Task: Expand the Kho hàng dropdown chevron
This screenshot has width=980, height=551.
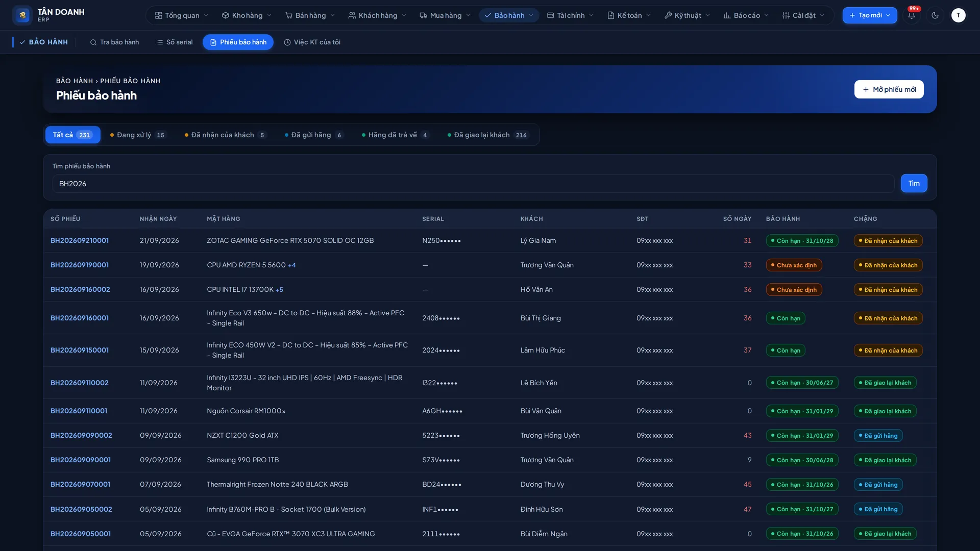Action: click(269, 15)
